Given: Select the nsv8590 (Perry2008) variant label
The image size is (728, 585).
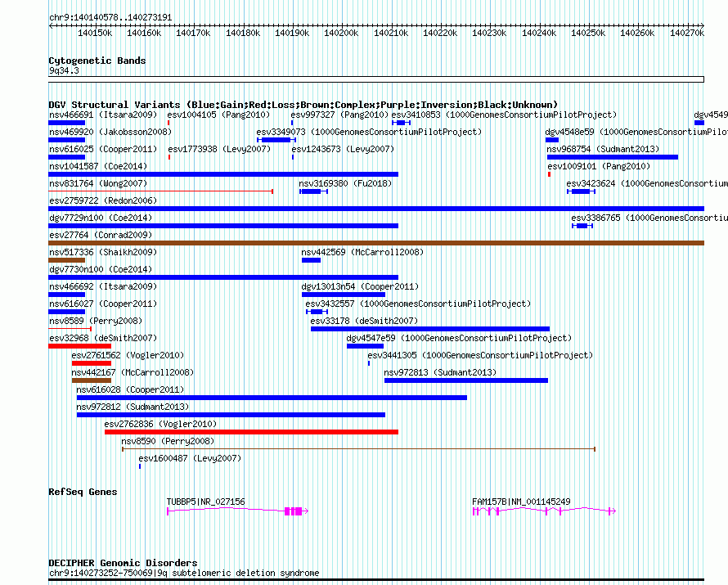Looking at the screenshot, I should point(168,441).
